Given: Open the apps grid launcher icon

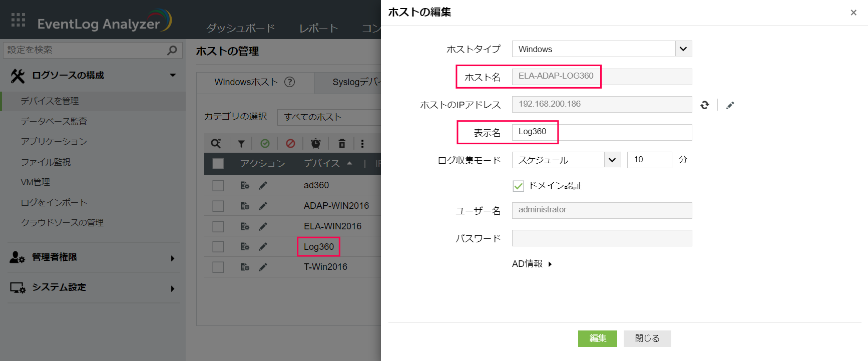Looking at the screenshot, I should (18, 20).
